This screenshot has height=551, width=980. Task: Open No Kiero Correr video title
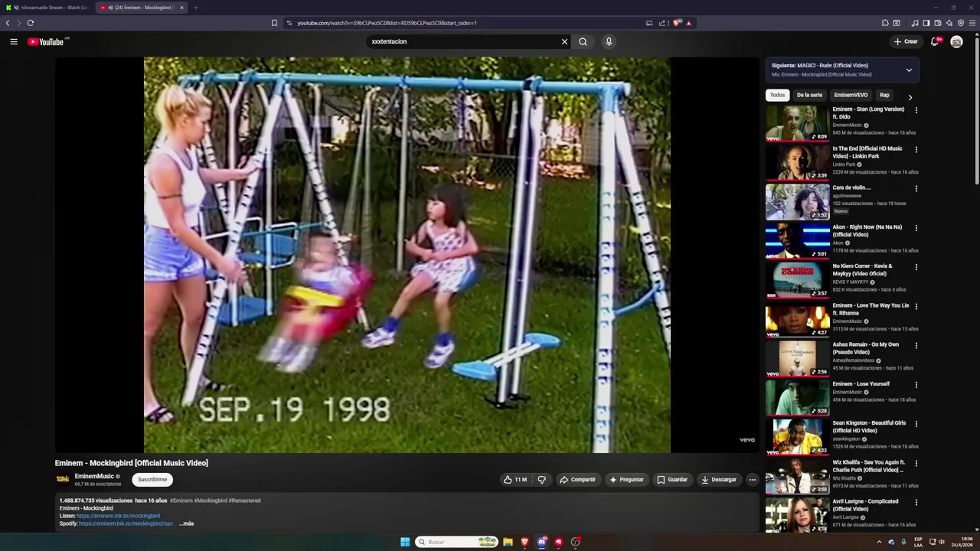point(862,270)
